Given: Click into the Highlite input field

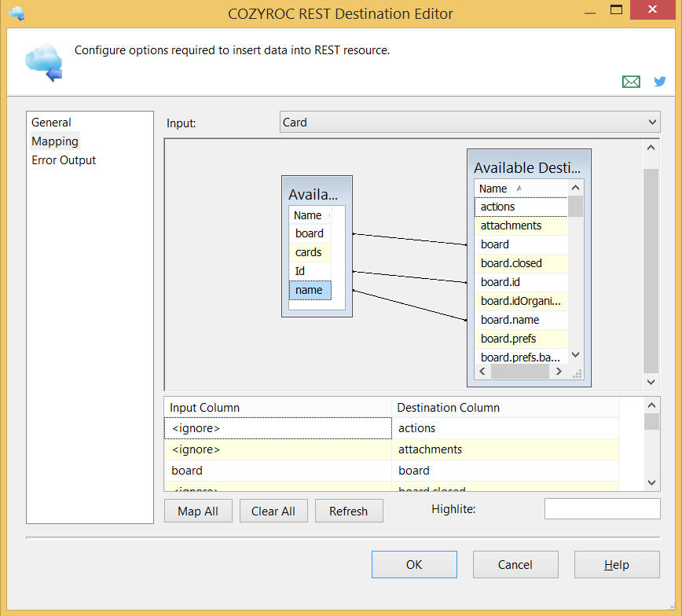Looking at the screenshot, I should 603,508.
